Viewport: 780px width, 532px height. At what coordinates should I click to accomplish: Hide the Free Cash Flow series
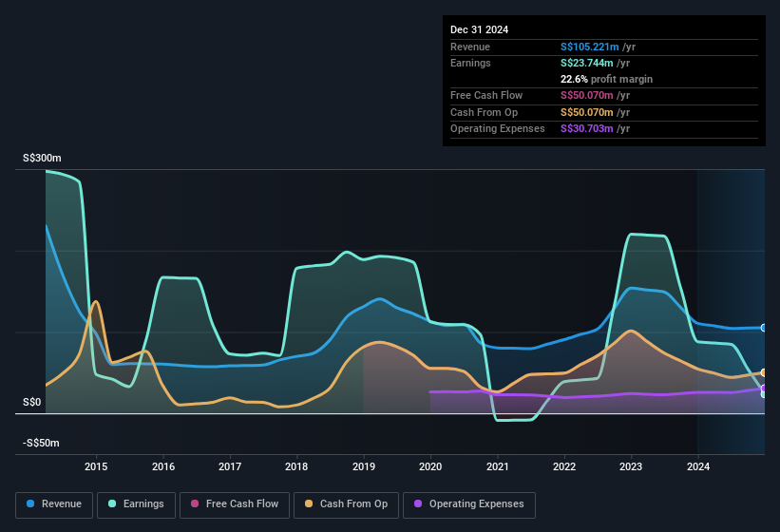coord(234,504)
